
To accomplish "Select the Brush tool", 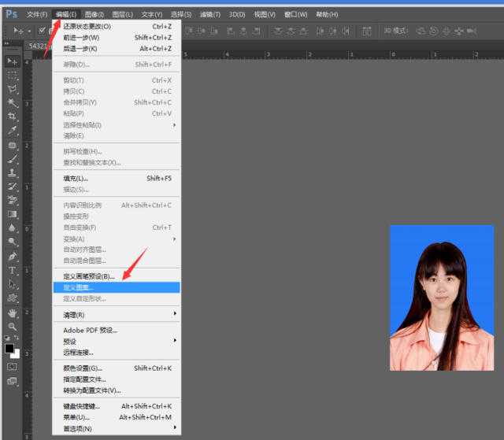I will (13, 159).
